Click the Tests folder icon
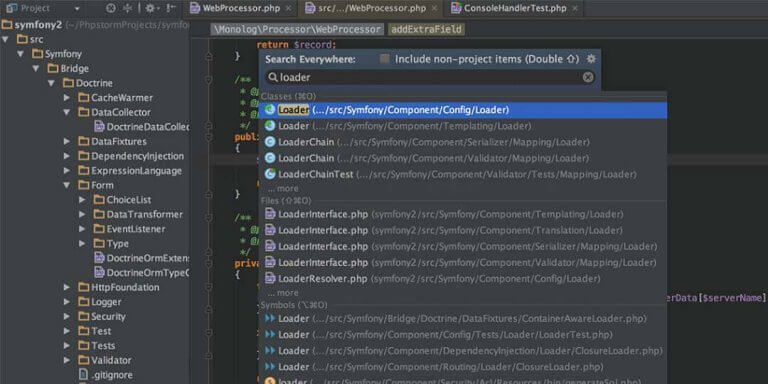 click(x=84, y=346)
